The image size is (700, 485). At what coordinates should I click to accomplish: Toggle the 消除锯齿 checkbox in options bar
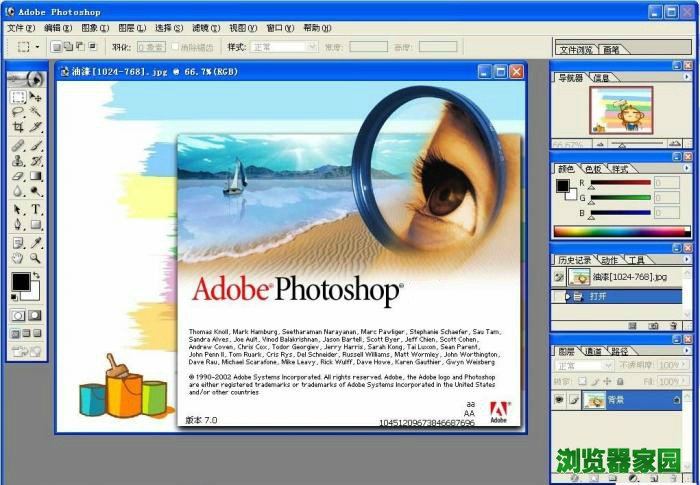click(176, 46)
